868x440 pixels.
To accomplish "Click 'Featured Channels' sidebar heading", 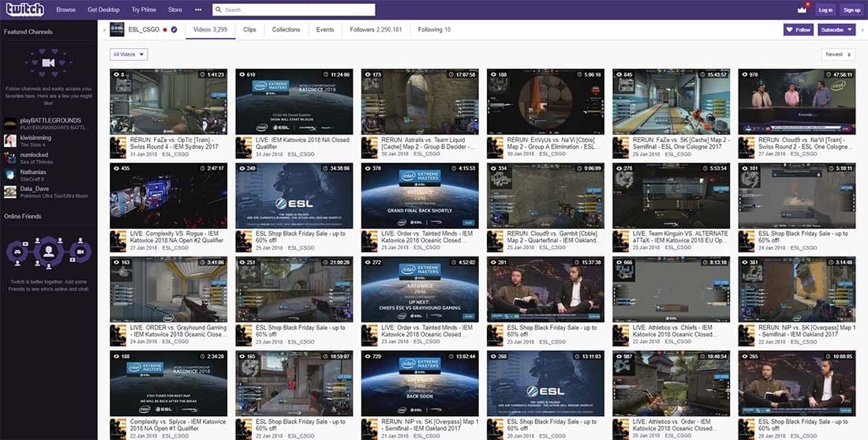I will pos(28,32).
